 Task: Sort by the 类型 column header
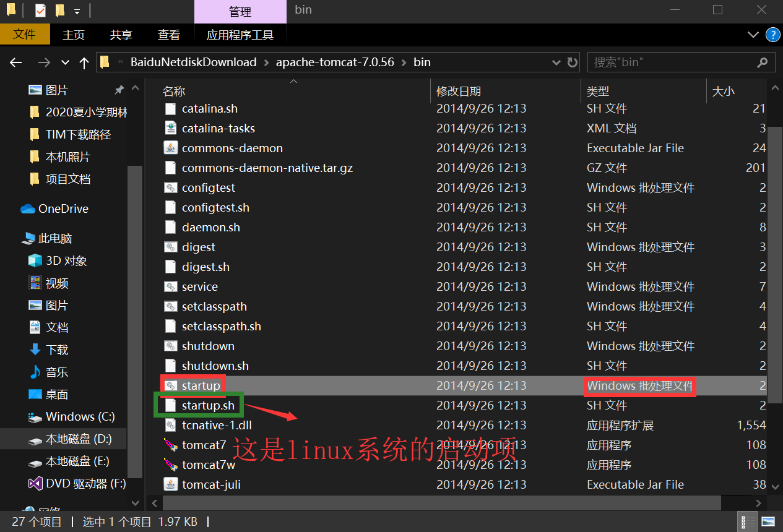click(598, 92)
